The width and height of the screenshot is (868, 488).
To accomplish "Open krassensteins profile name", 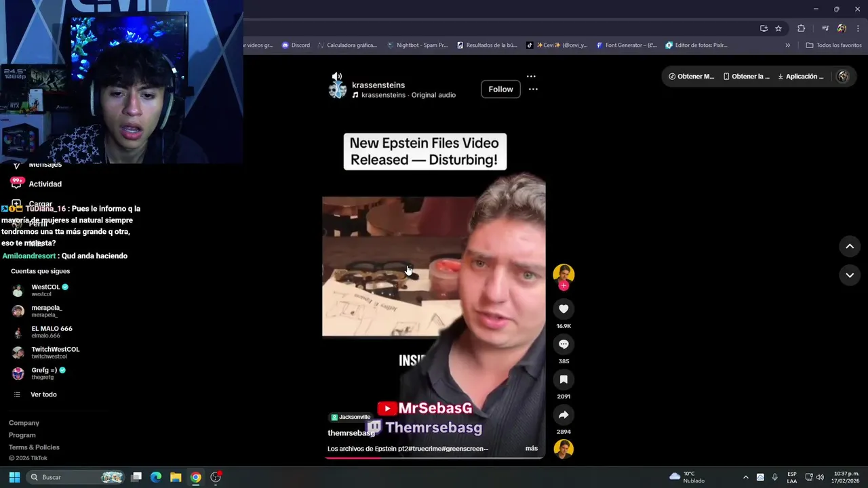I will pyautogui.click(x=378, y=85).
